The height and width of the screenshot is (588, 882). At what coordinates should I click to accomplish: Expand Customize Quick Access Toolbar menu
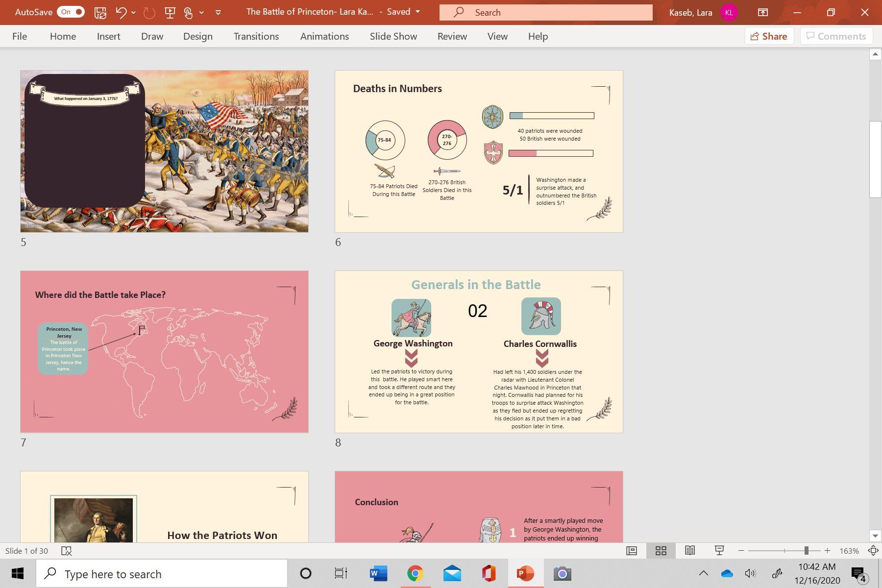(x=218, y=12)
